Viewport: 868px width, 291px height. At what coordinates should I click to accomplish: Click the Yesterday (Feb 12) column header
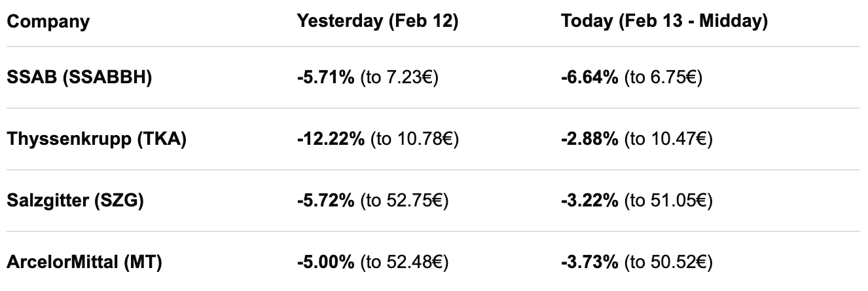(378, 22)
